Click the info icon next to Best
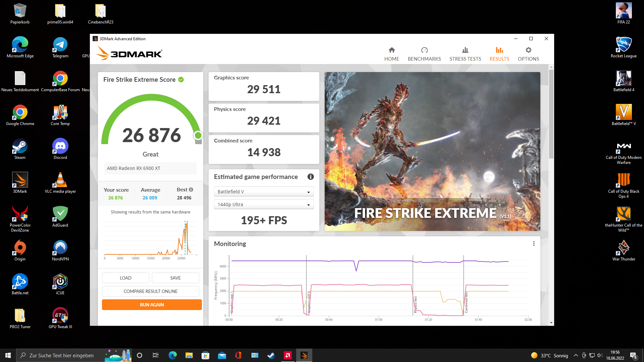Image resolution: width=644 pixels, height=362 pixels. point(191,190)
